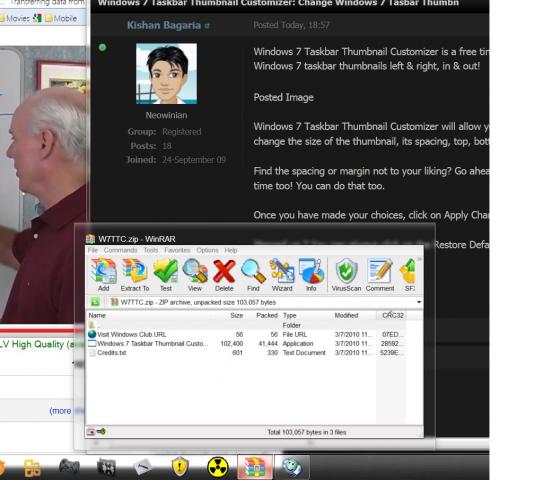The image size is (552, 480).
Task: Open the Mobile bookmark folder
Action: pyautogui.click(x=61, y=18)
